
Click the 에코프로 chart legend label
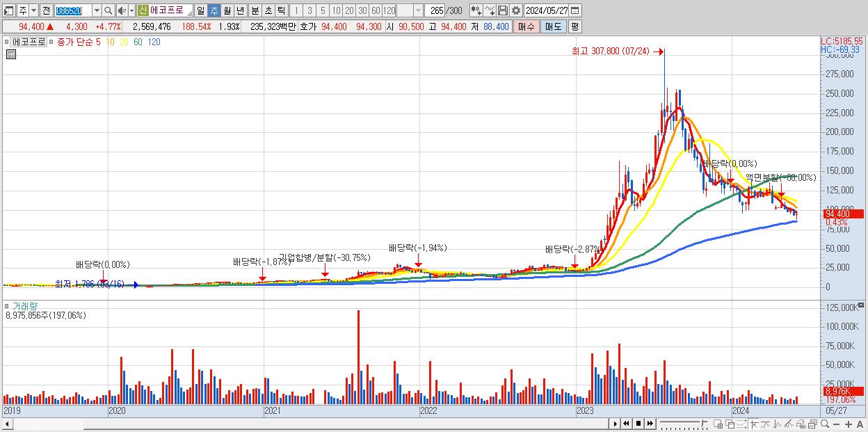pos(29,42)
